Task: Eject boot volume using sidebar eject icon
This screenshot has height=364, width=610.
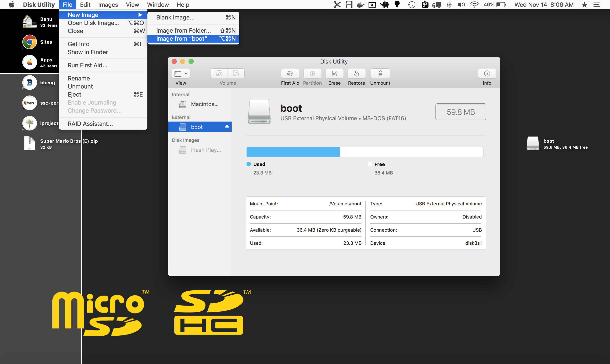Action: pyautogui.click(x=227, y=127)
